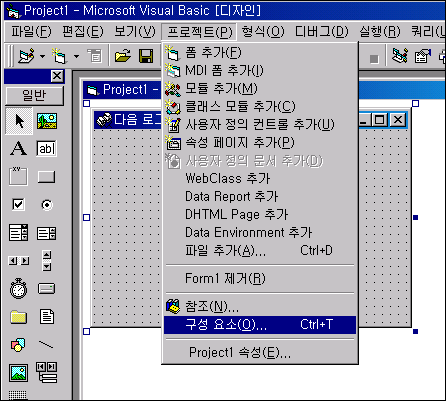Image resolution: width=446 pixels, height=401 pixels.
Task: Select the Pointer tool in toolbox
Action: (x=19, y=121)
